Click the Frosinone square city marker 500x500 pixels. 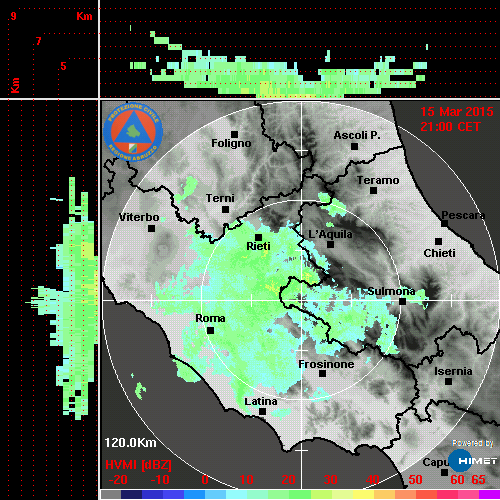click(322, 374)
